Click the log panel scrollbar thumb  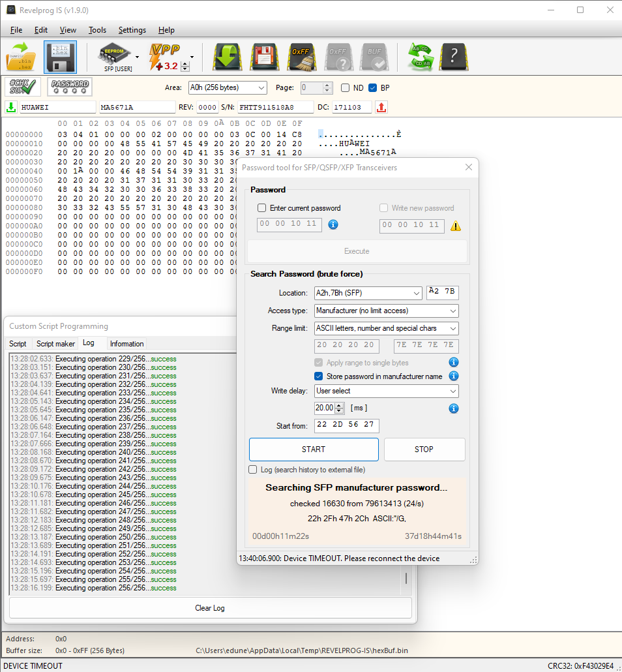(x=406, y=578)
